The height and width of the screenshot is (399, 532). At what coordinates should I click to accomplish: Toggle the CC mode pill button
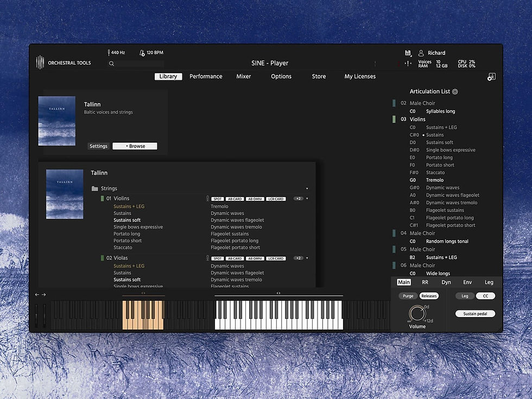click(485, 296)
